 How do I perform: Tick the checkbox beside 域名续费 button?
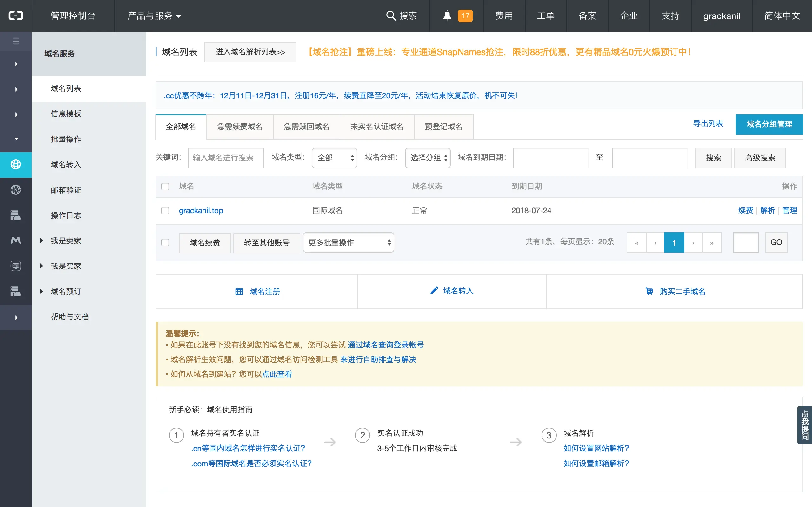(x=165, y=242)
